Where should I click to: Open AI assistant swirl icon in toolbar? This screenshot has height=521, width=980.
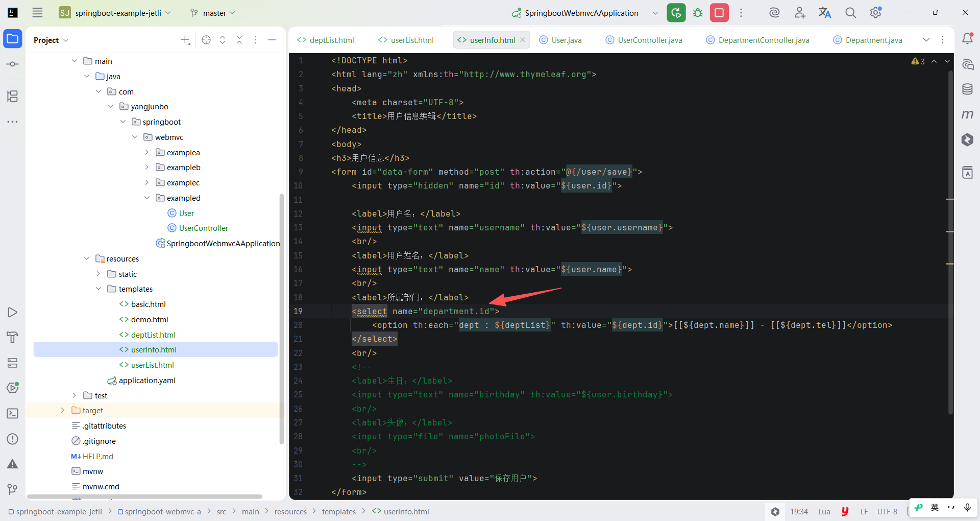[774, 13]
